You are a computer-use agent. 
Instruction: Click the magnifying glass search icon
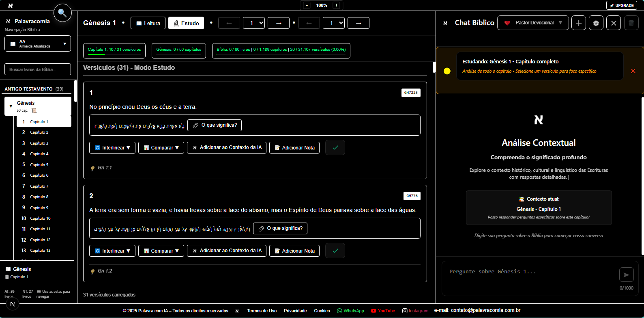[x=62, y=13]
